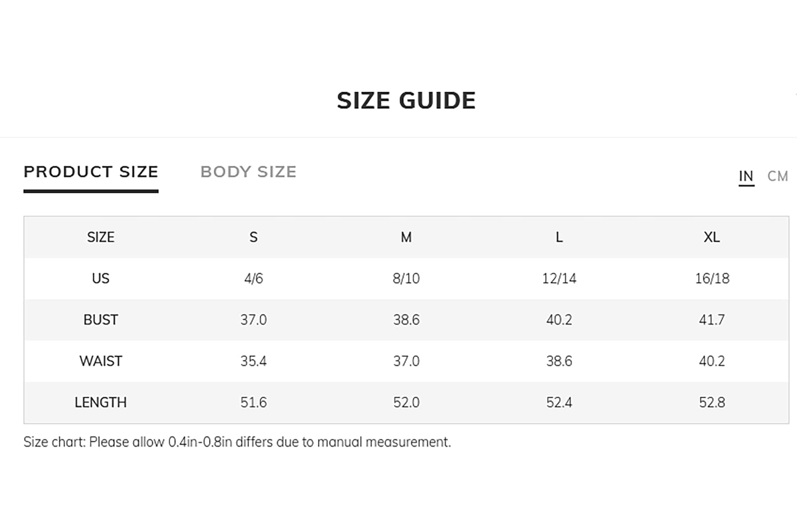This screenshot has width=797, height=532.
Task: Select the PRODUCT SIZE tab
Action: pos(91,172)
